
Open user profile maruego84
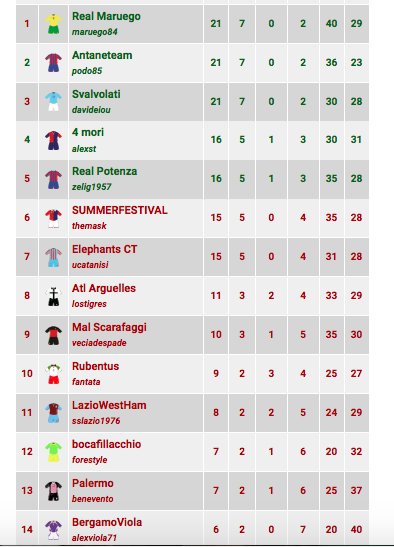(95, 32)
